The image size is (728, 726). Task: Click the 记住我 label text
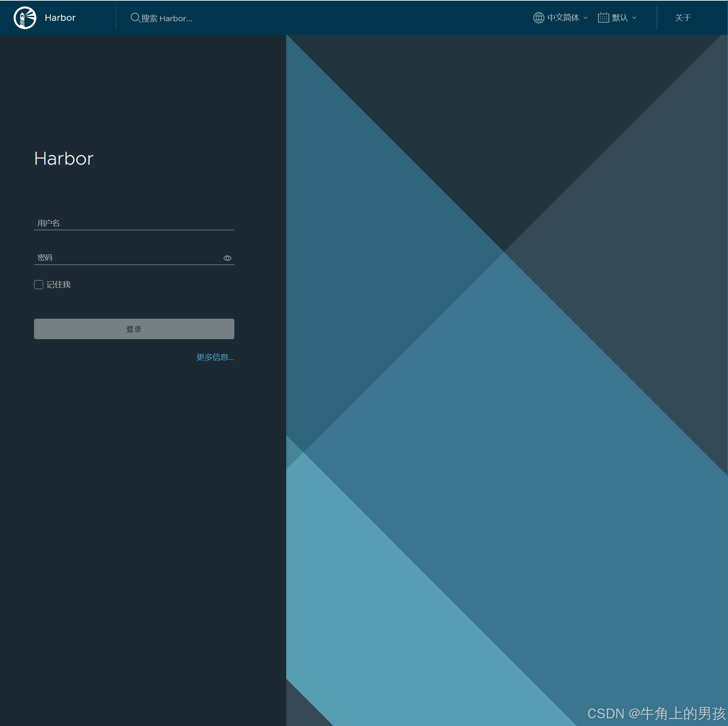pos(59,285)
